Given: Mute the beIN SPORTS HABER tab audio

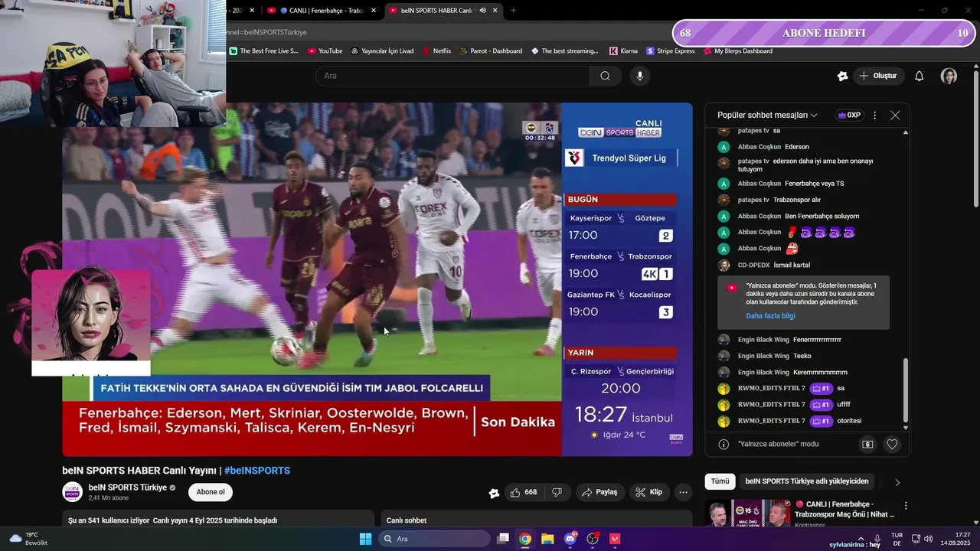Looking at the screenshot, I should point(482,11).
